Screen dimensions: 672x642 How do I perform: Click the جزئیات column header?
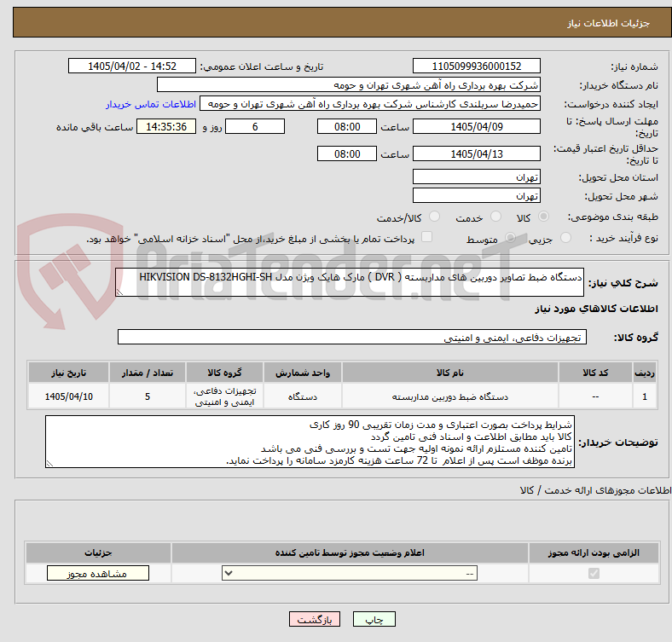[98, 552]
